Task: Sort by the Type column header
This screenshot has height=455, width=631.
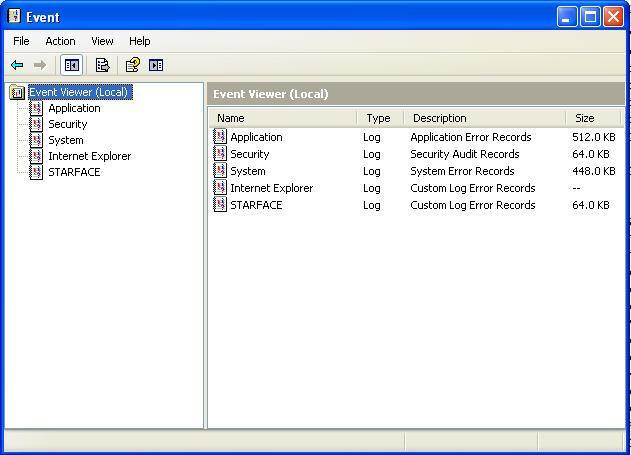Action: point(380,118)
